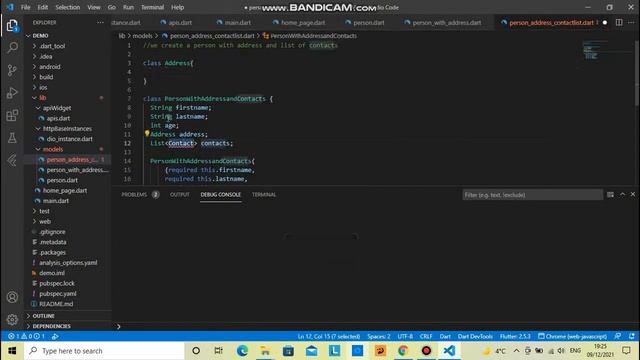This screenshot has width=640, height=360.
Task: Split the editor right
Action: coord(619,22)
